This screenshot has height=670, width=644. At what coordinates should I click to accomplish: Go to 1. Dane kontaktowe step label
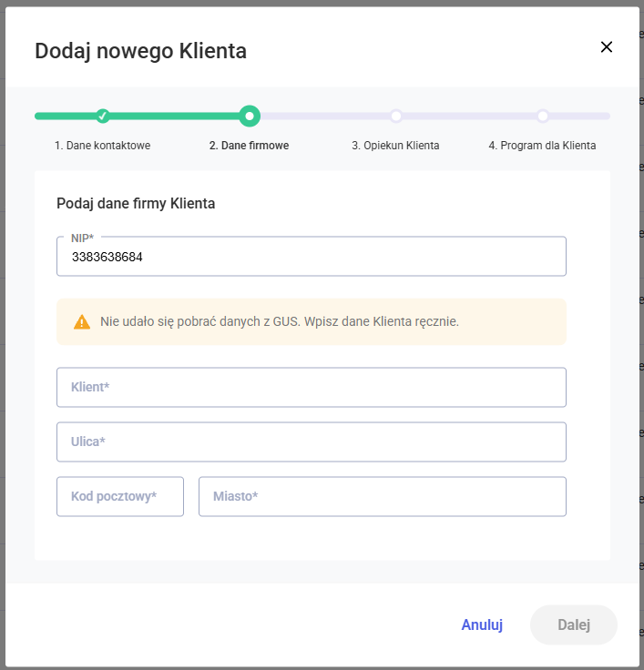tap(102, 146)
